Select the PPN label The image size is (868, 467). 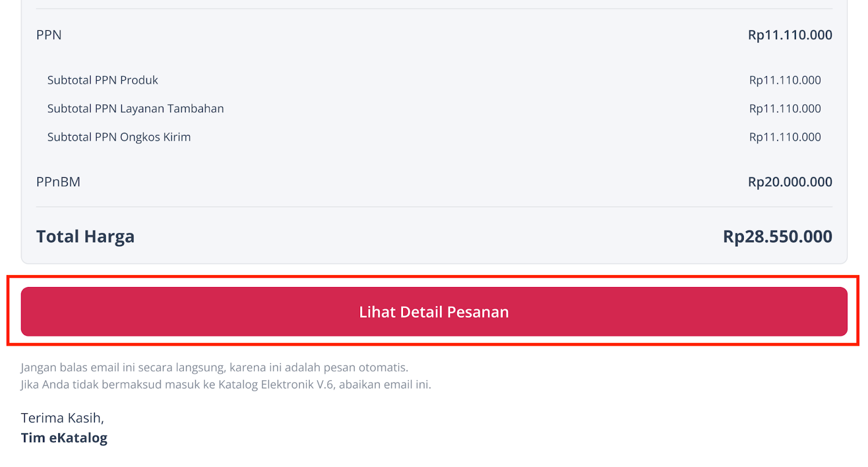click(x=48, y=35)
